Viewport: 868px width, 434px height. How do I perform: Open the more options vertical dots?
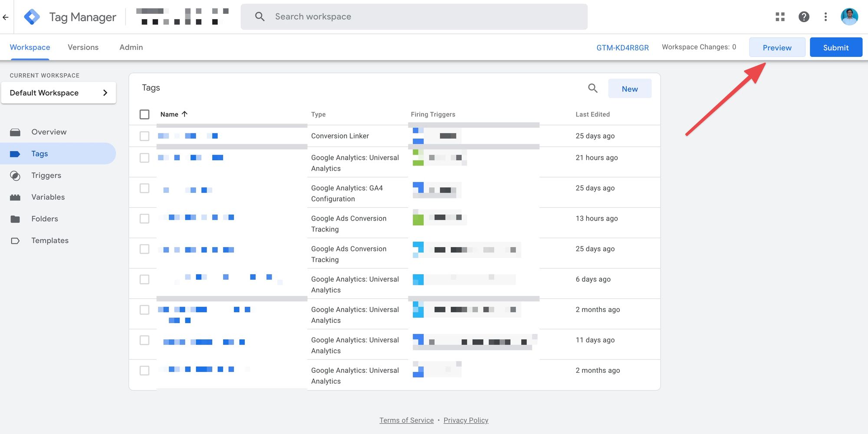tap(825, 17)
